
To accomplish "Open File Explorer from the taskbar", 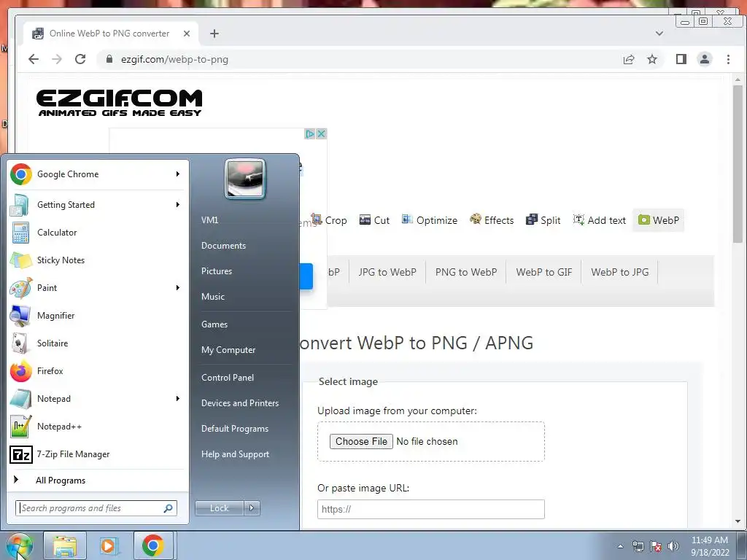I will coord(65,545).
